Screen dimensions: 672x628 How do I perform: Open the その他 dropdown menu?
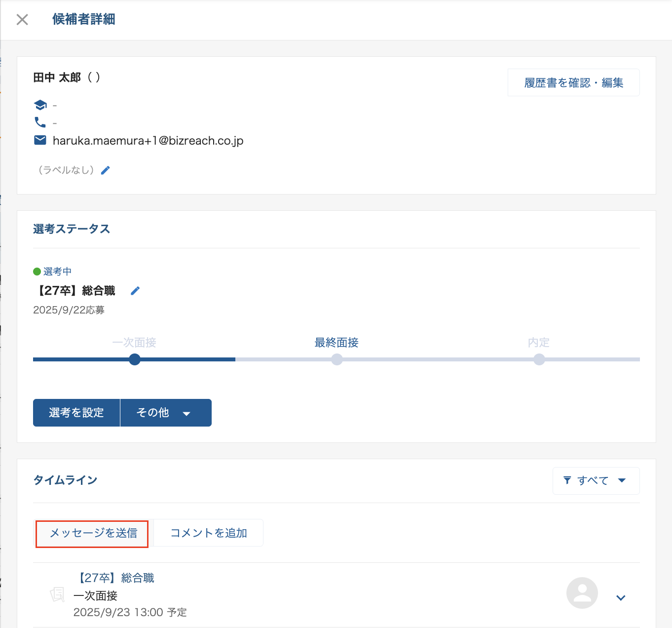point(166,413)
